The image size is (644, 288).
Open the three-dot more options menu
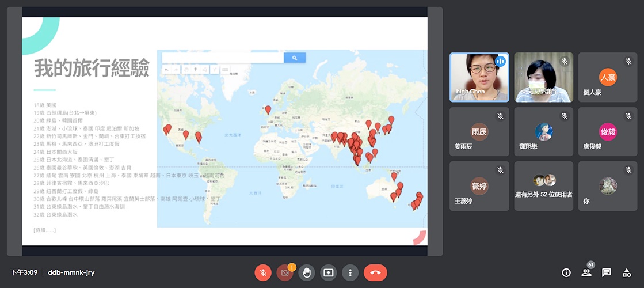pos(350,272)
